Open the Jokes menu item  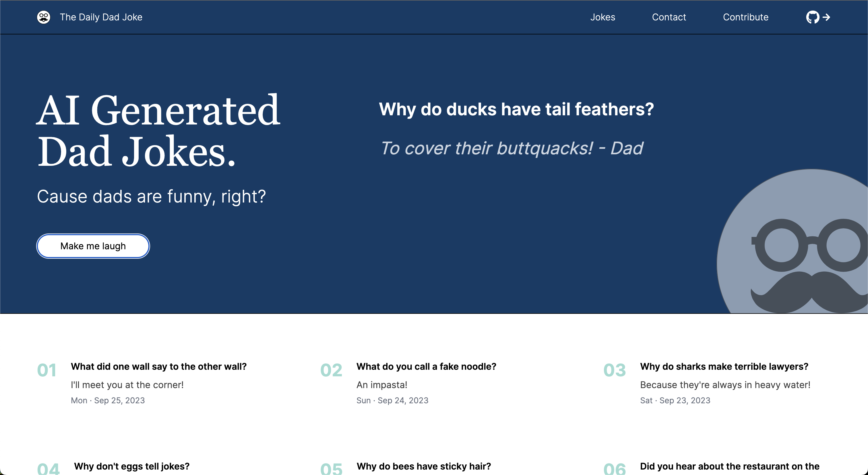[x=602, y=17]
